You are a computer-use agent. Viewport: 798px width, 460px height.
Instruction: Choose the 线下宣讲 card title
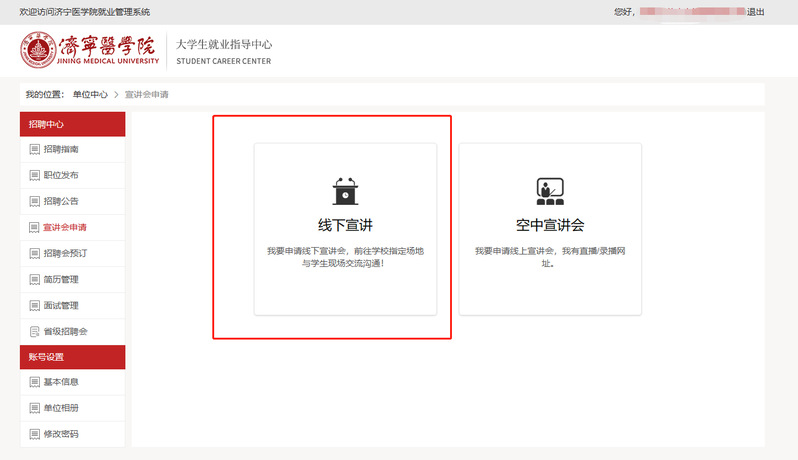[x=345, y=225]
